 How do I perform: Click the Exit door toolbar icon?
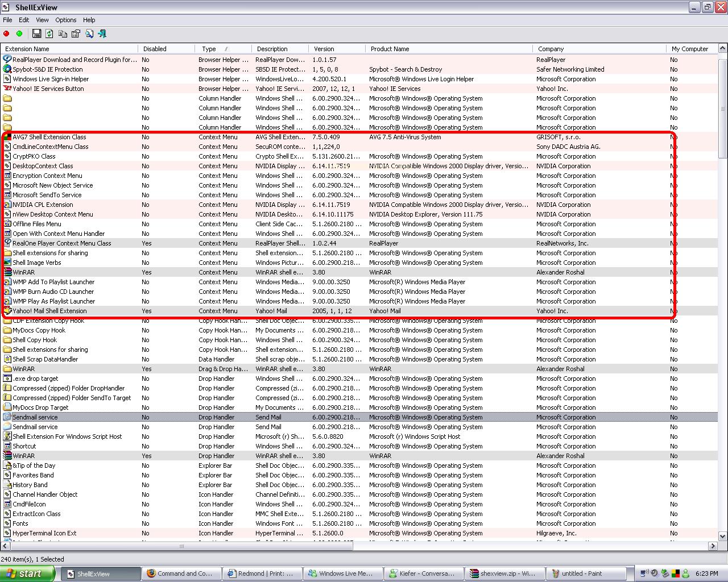pyautogui.click(x=102, y=34)
